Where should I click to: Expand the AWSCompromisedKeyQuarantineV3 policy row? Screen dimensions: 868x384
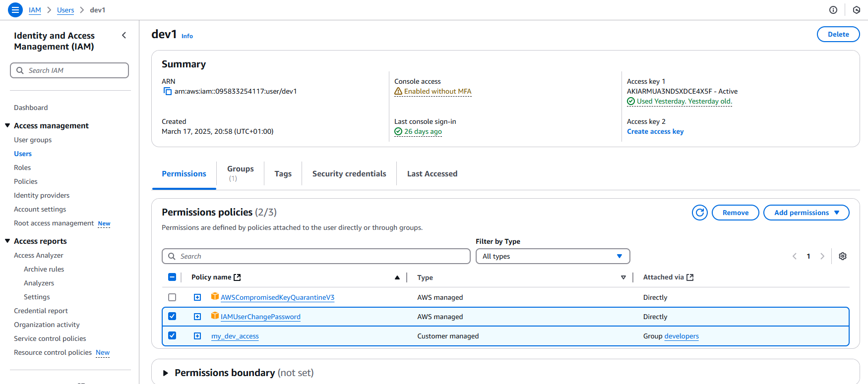tap(197, 297)
